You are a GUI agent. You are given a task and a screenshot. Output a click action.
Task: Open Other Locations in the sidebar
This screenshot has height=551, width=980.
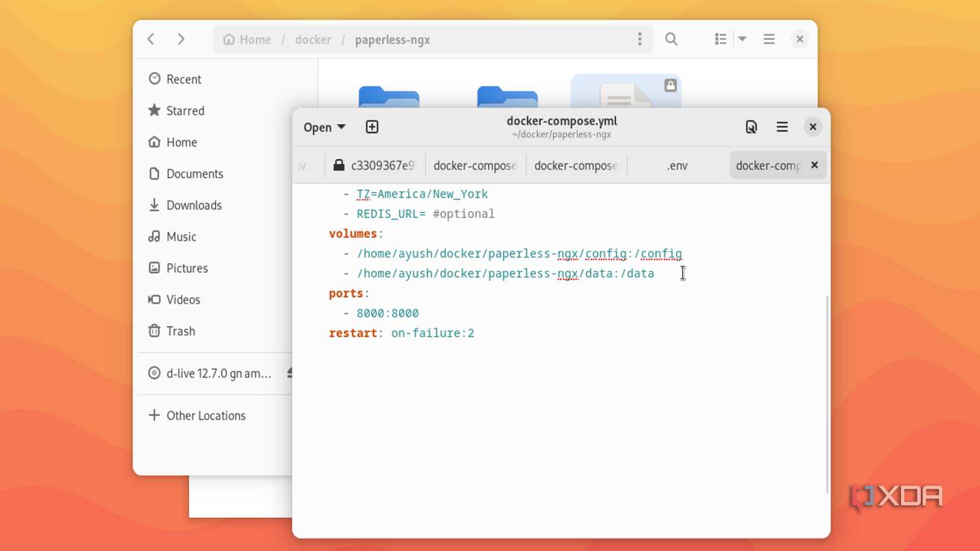pos(206,415)
